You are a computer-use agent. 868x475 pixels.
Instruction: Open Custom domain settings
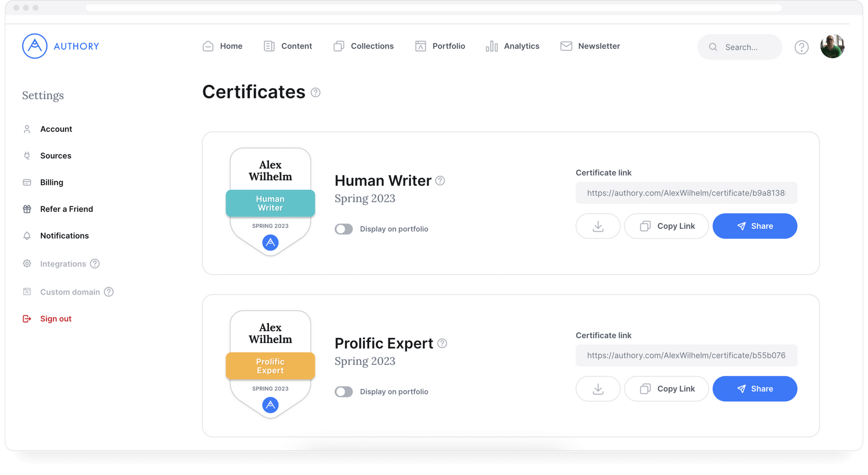click(x=70, y=292)
